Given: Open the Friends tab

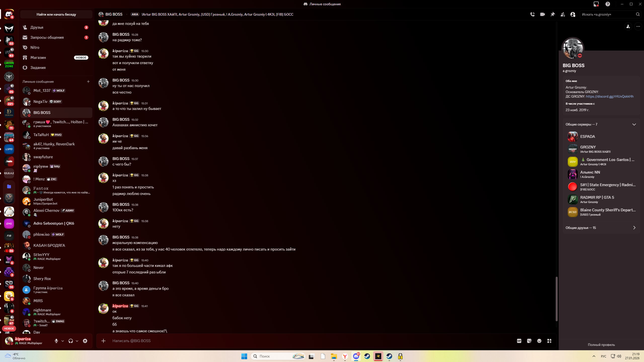Looking at the screenshot, I should (37, 27).
